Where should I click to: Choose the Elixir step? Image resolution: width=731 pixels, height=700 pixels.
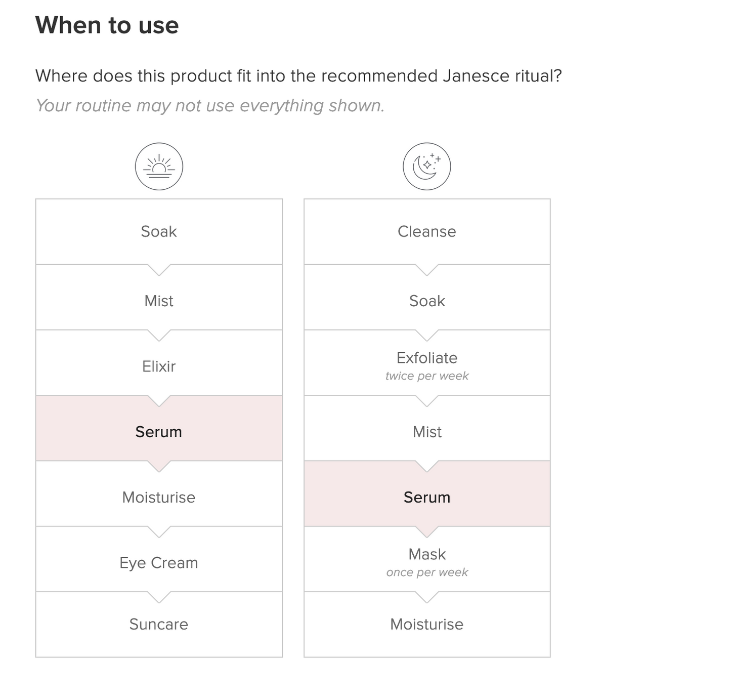[159, 366]
